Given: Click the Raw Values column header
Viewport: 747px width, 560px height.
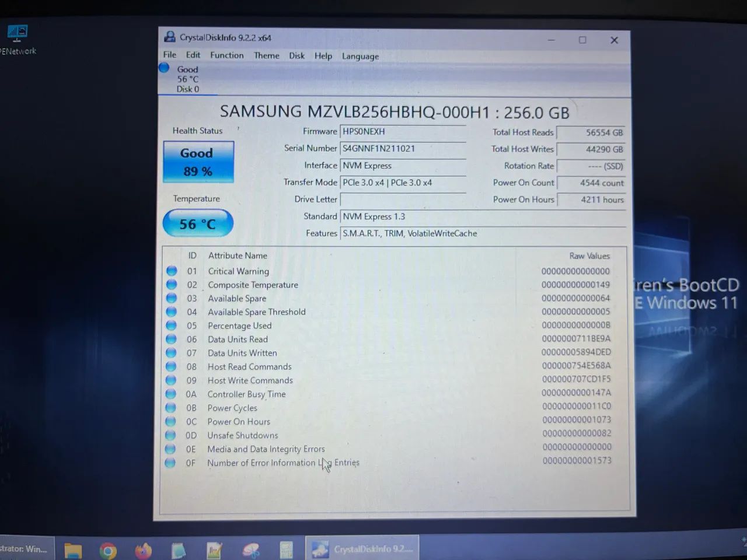Looking at the screenshot, I should click(589, 256).
